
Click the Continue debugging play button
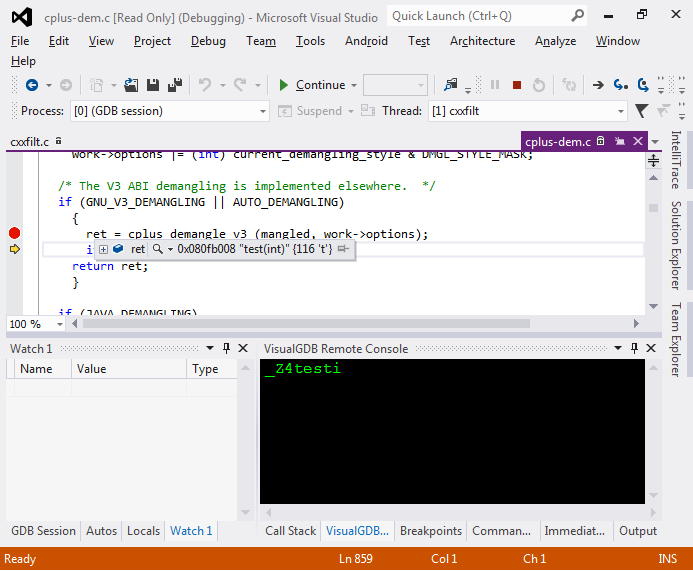click(284, 85)
